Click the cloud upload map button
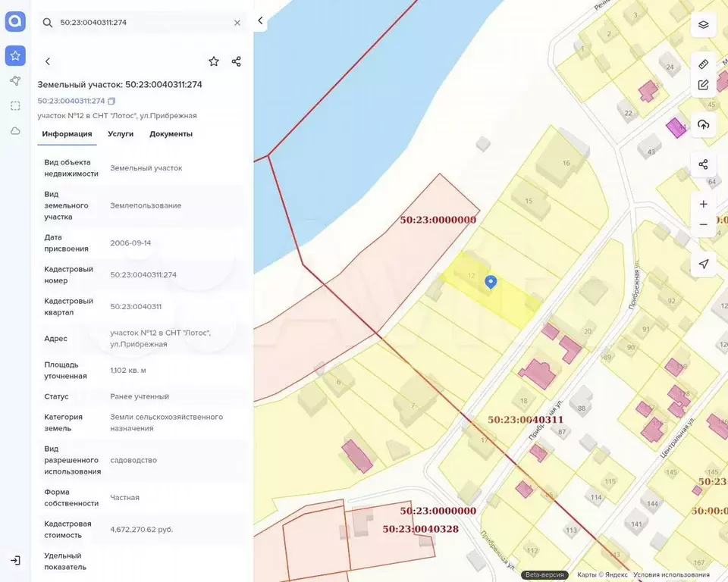 pos(704,124)
